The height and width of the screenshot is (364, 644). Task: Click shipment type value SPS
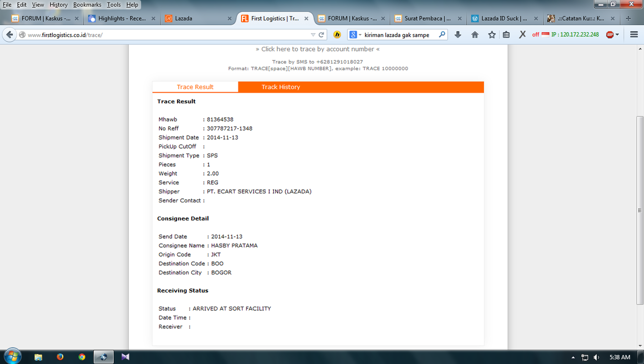[x=212, y=156]
